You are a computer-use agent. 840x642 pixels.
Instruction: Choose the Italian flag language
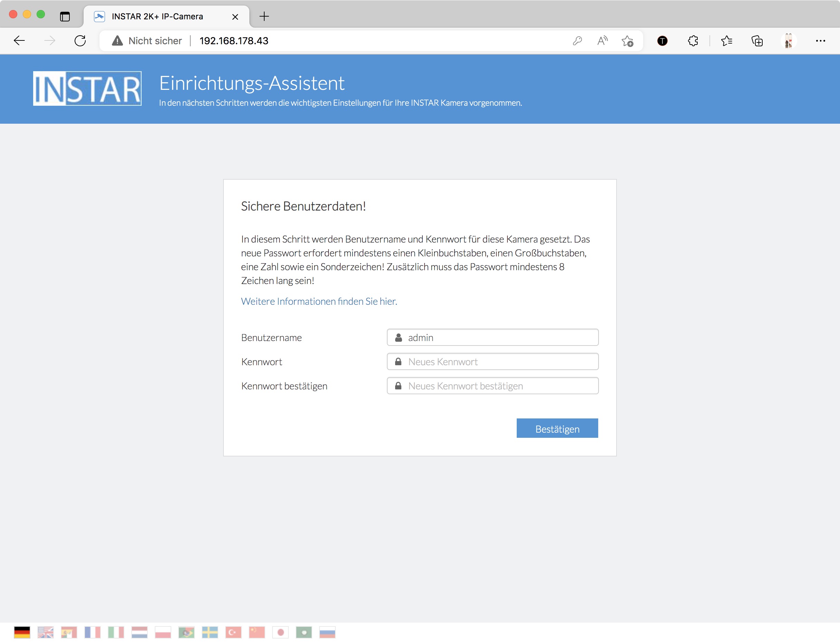pos(116,632)
